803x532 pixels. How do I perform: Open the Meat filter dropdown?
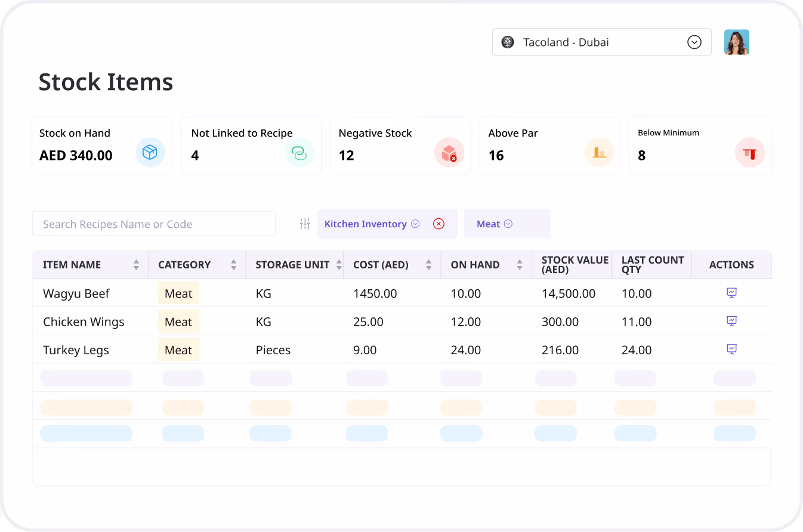pyautogui.click(x=508, y=224)
